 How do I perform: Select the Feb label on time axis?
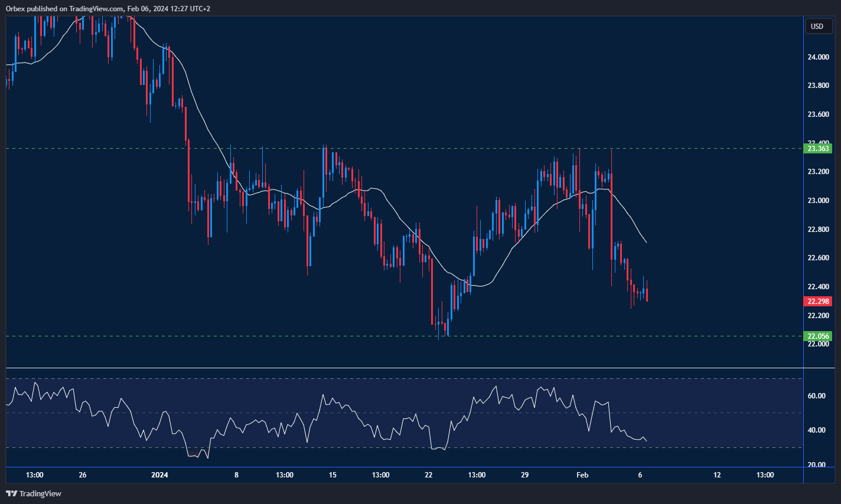pos(582,475)
